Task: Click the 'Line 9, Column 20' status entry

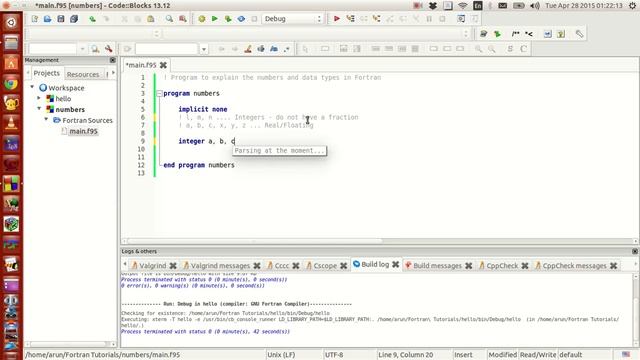Action: (405, 355)
